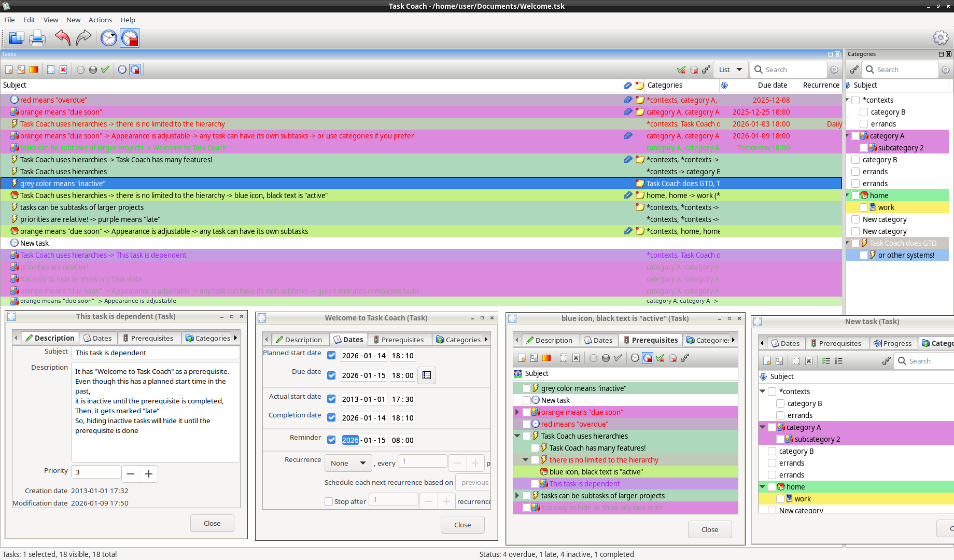
Task: Switch to Progress tab in New task dialog
Action: point(893,343)
